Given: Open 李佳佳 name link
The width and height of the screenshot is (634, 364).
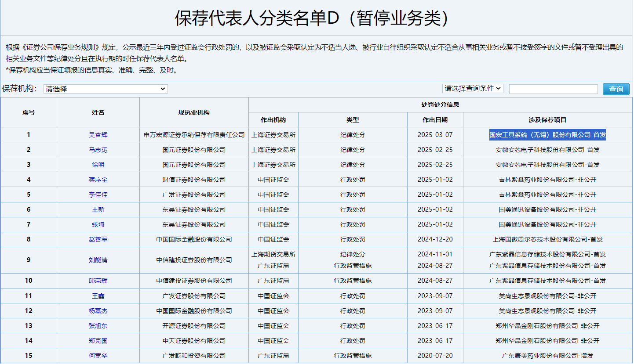Looking at the screenshot, I should click(x=98, y=195).
